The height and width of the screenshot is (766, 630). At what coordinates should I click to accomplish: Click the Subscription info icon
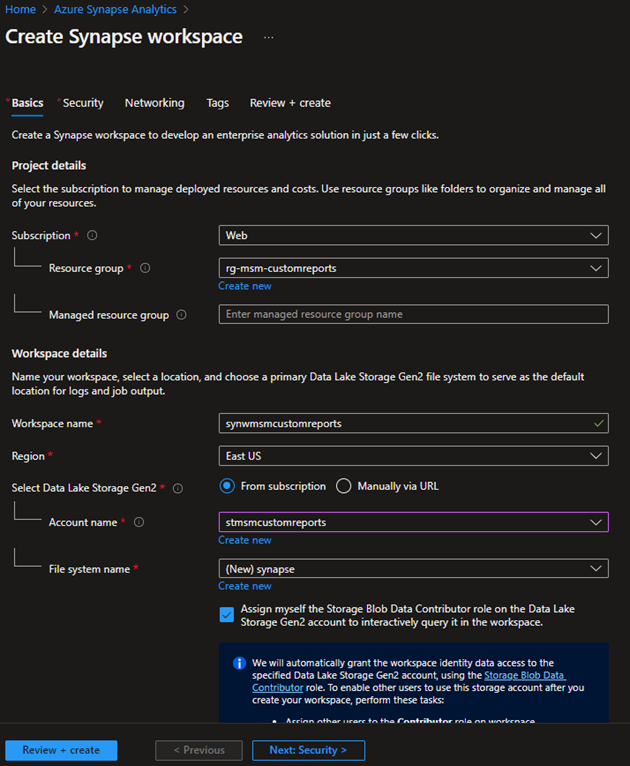tap(92, 235)
